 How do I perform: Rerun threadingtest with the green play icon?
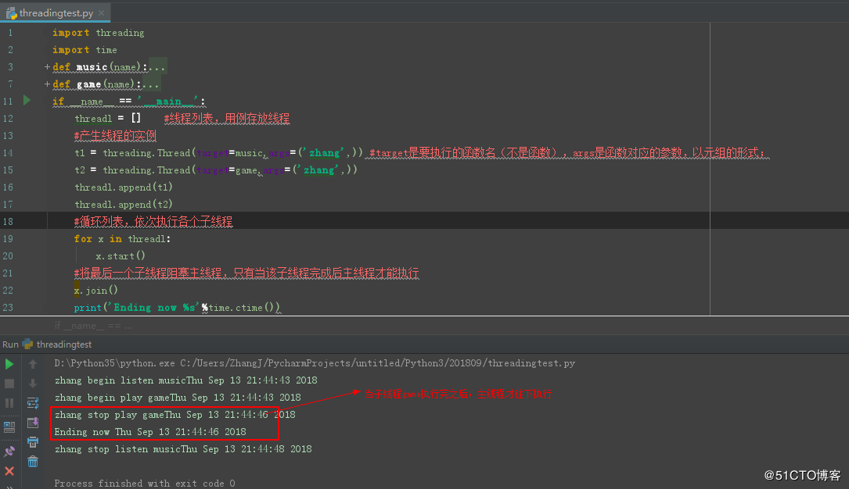pyautogui.click(x=9, y=364)
